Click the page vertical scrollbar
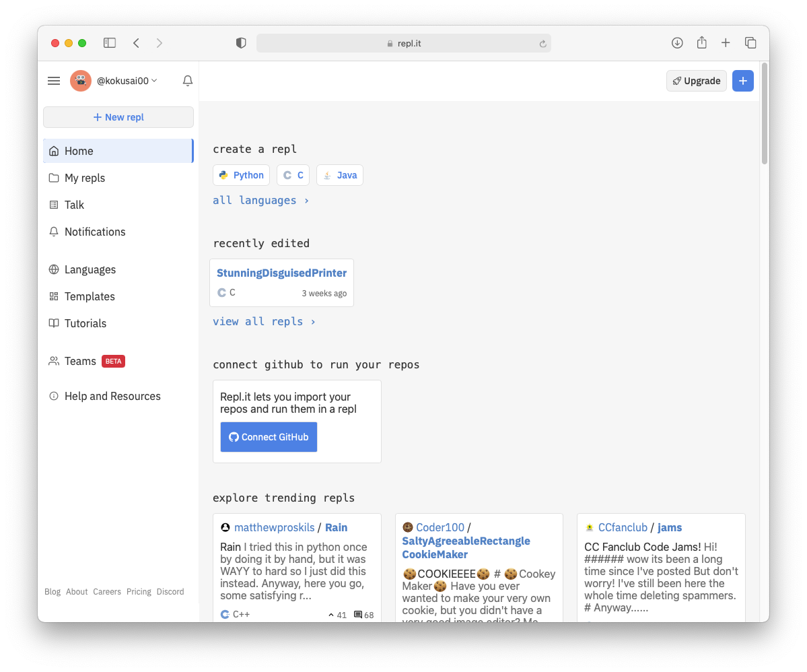807x672 pixels. 765,113
